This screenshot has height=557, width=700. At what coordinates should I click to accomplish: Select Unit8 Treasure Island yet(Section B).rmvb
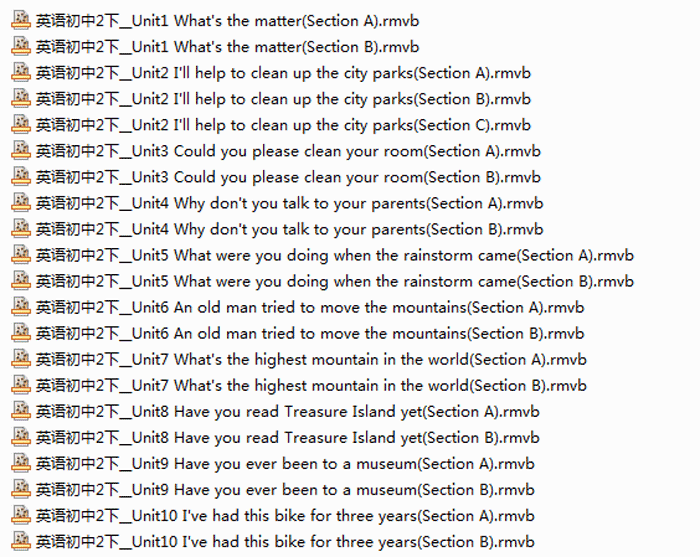288,437
